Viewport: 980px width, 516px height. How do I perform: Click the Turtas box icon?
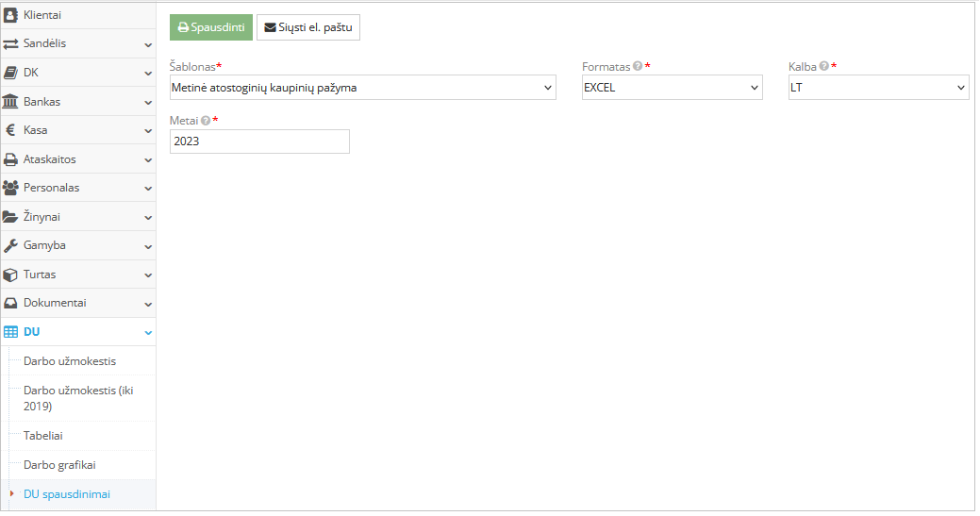coord(11,275)
